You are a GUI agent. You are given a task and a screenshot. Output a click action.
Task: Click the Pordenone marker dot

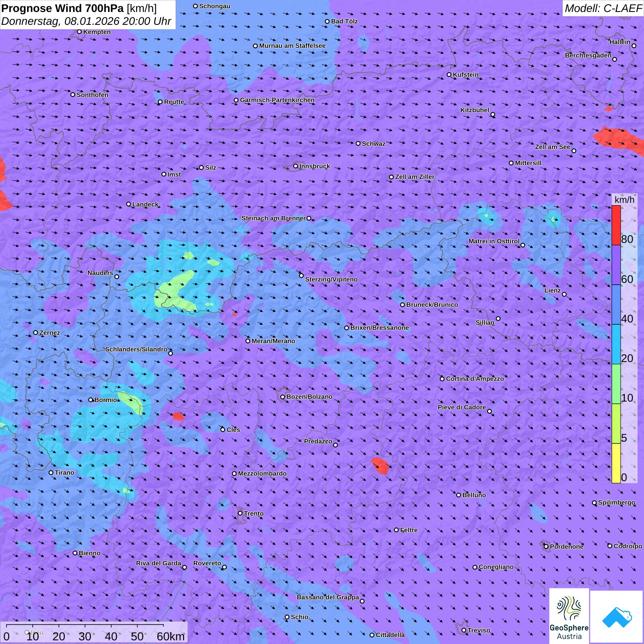tap(546, 546)
